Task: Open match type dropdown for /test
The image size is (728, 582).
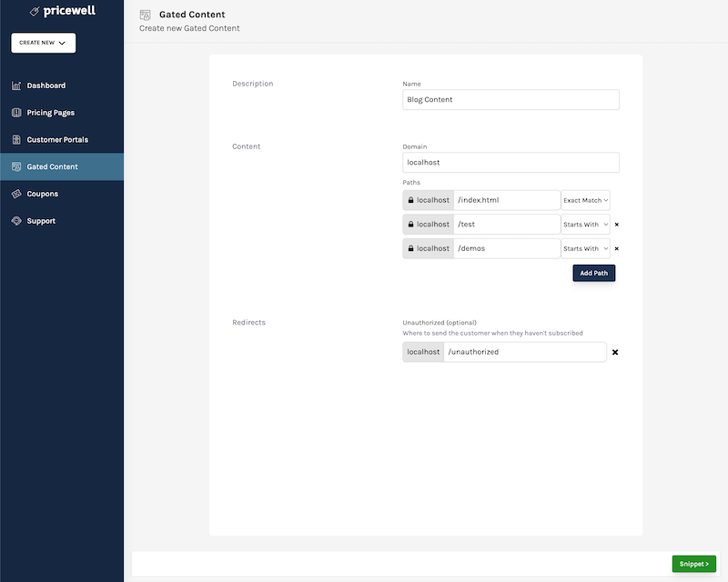Action: [x=585, y=225]
